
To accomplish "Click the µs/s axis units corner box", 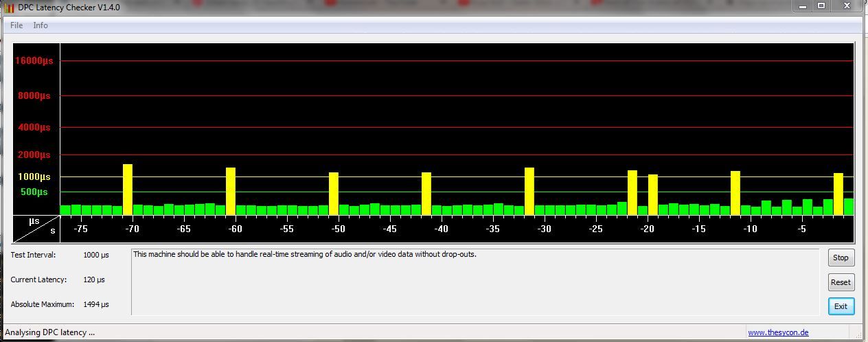I will pos(36,229).
